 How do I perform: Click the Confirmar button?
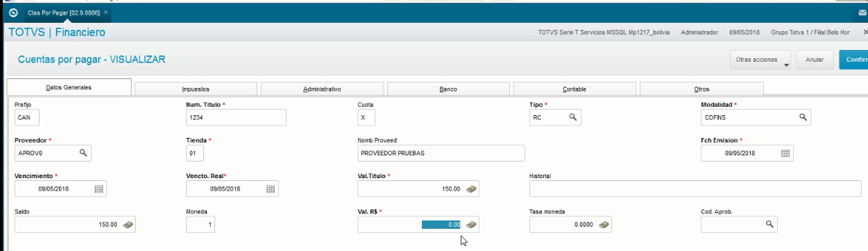853,60
